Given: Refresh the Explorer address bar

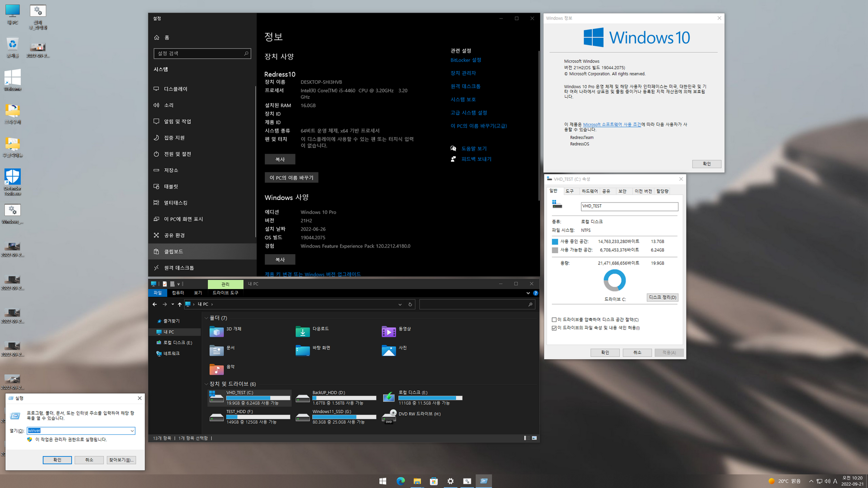Looking at the screenshot, I should (410, 305).
